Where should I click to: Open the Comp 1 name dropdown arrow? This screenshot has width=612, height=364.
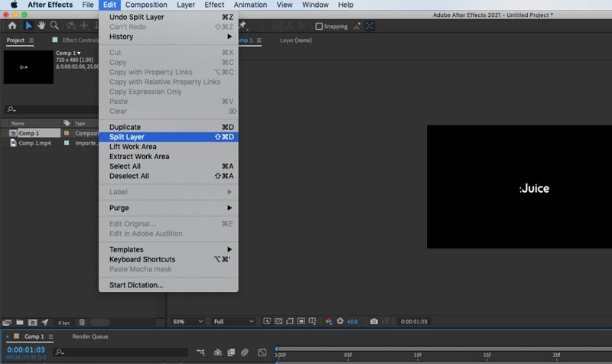pyautogui.click(x=79, y=53)
